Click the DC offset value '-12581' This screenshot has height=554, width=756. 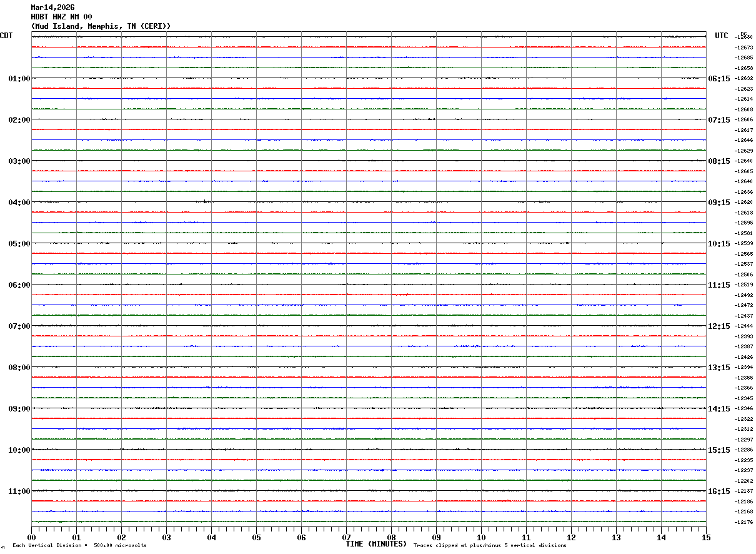744,233
